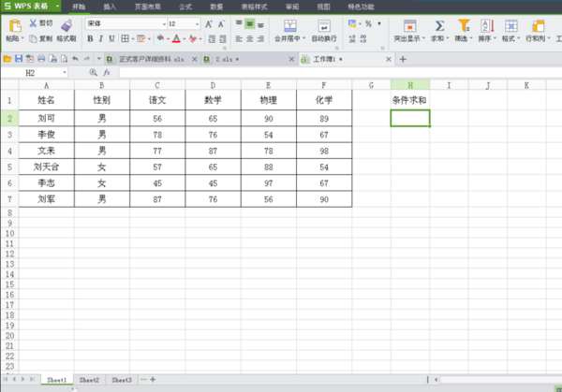Add a new sheet with the plus button
This screenshot has width=562, height=392.
coord(153,380)
